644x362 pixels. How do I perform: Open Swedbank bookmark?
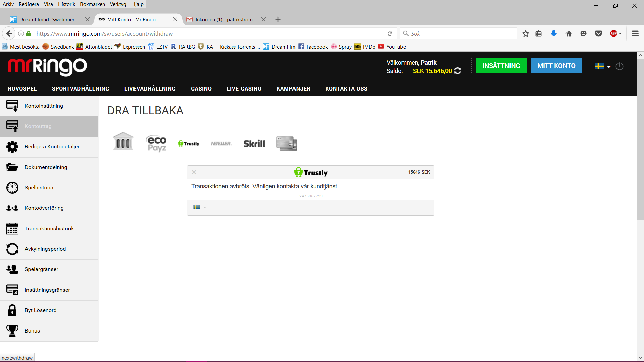point(58,47)
